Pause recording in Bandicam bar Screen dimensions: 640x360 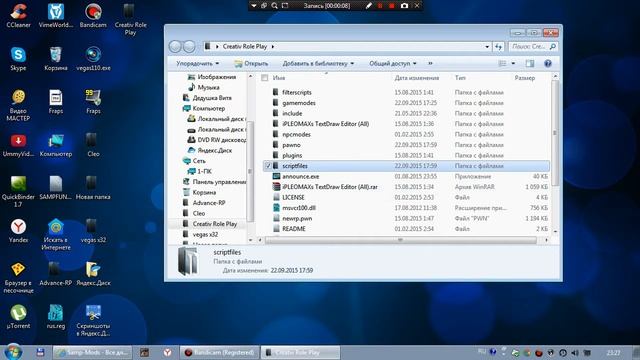point(380,6)
